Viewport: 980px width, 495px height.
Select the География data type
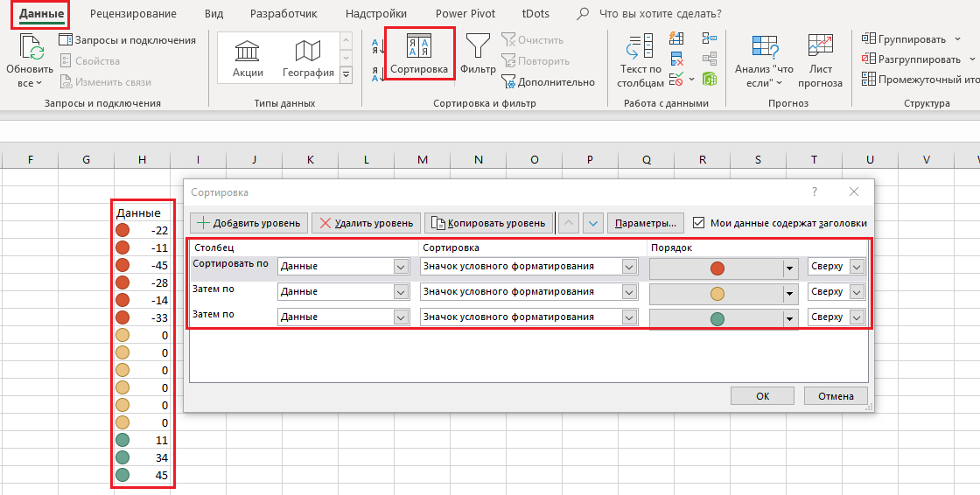pos(308,58)
